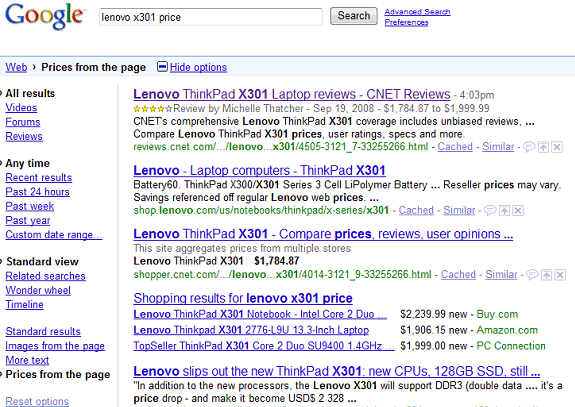Open the Advanced Search link
The width and height of the screenshot is (575, 407).
click(x=417, y=12)
